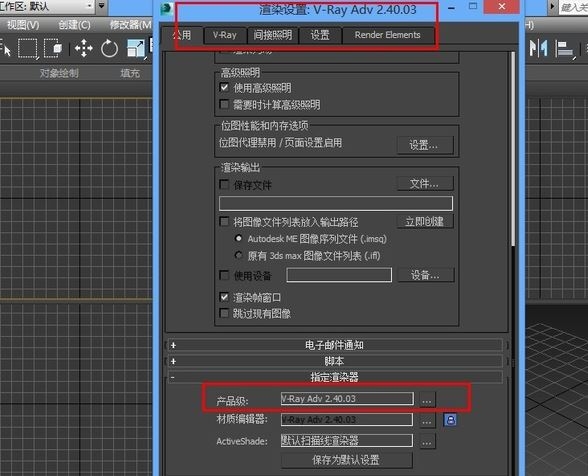Switch to the 设置 tab
Screen dimensions: 588x476
pos(320,35)
